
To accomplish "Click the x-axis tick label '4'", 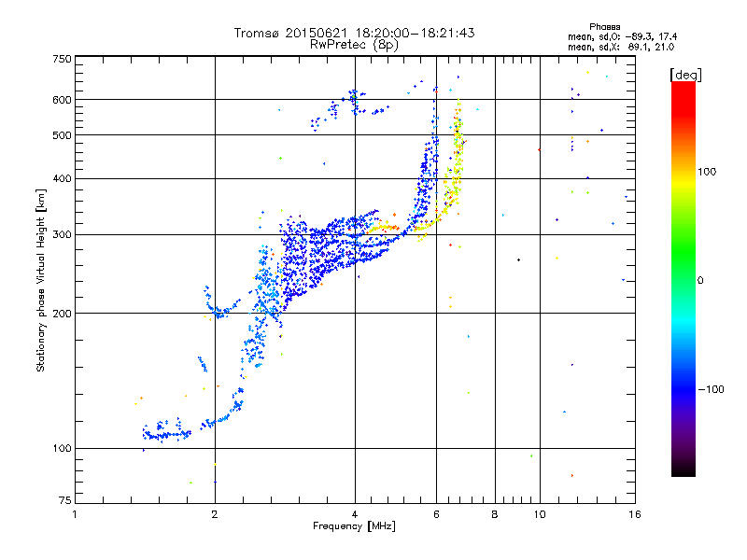I will [x=355, y=514].
